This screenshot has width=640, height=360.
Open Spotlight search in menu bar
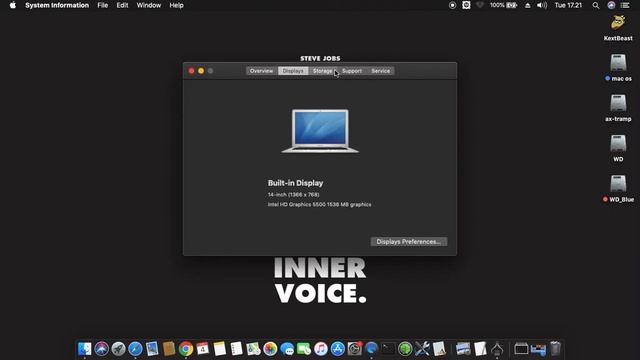point(596,5)
